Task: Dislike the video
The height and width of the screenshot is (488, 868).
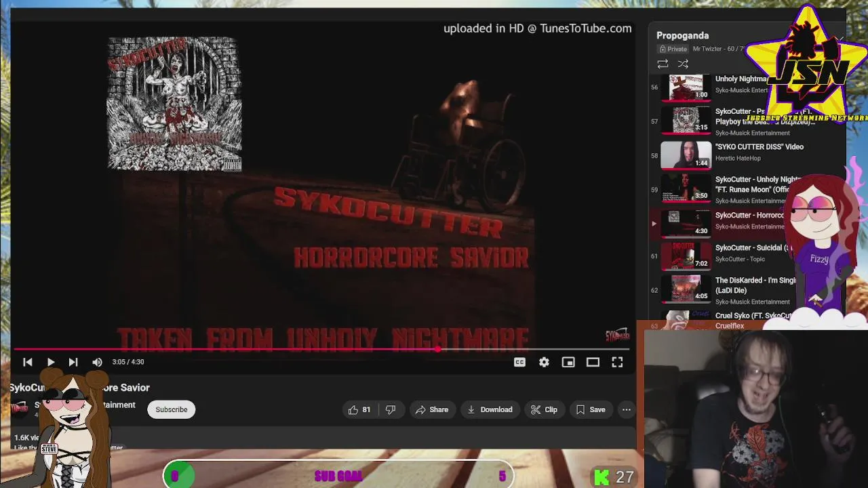Action: tap(391, 409)
